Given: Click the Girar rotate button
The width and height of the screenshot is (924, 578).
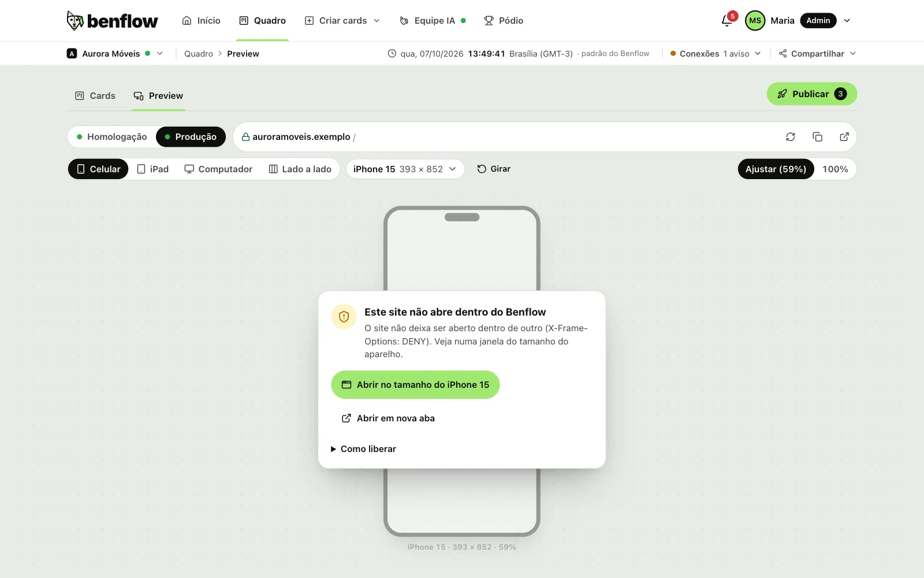Looking at the screenshot, I should coord(494,169).
